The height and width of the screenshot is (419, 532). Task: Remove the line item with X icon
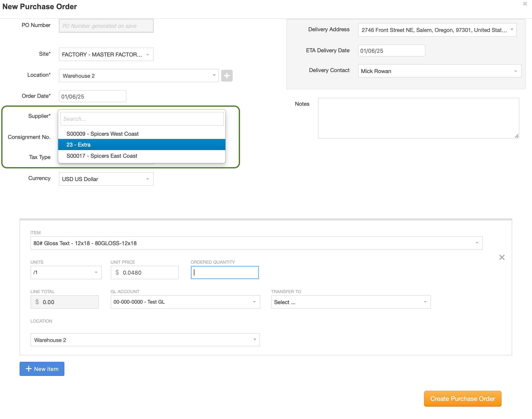point(502,258)
